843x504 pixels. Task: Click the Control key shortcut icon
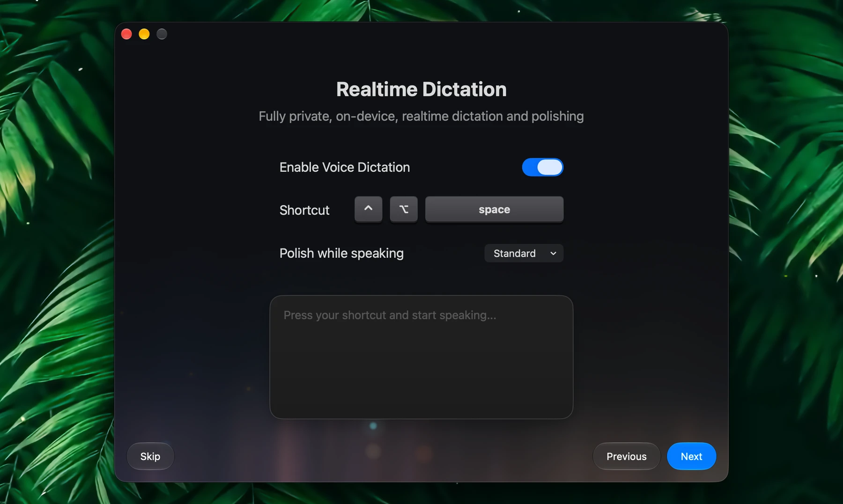(x=368, y=209)
